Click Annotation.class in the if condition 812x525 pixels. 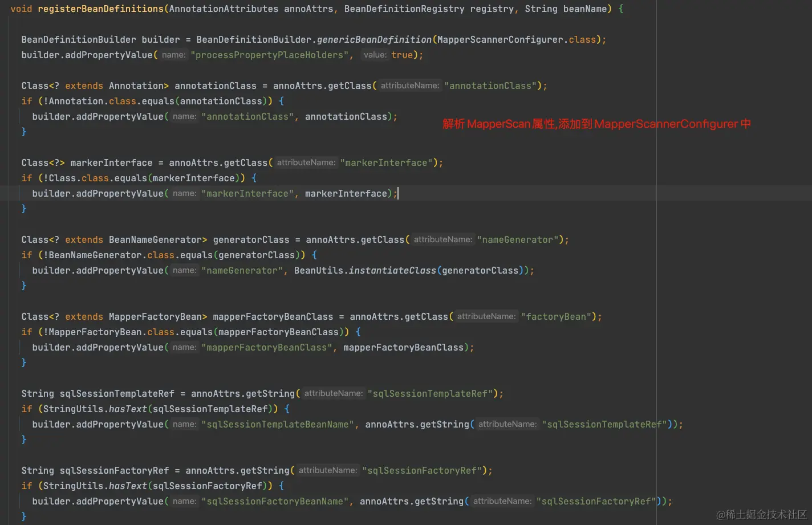tap(92, 101)
